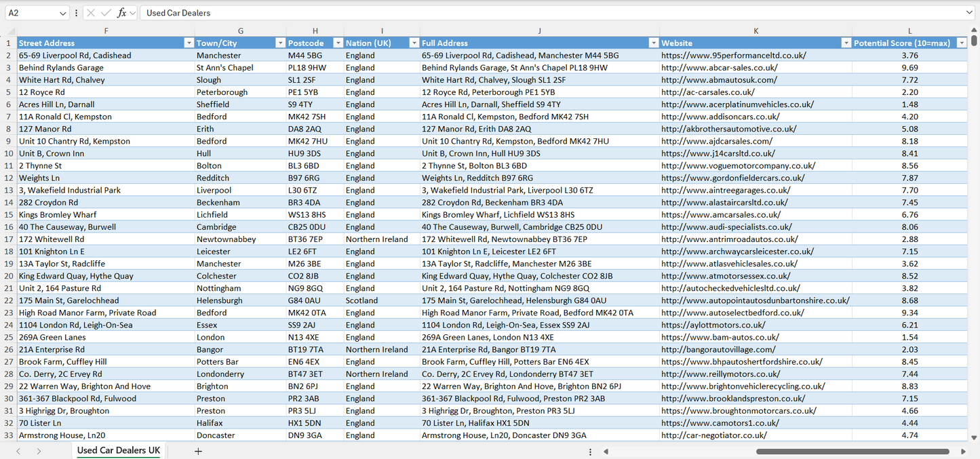The image size is (980, 459).
Task: Select the St Ann's Chapel town cell
Action: (x=240, y=68)
